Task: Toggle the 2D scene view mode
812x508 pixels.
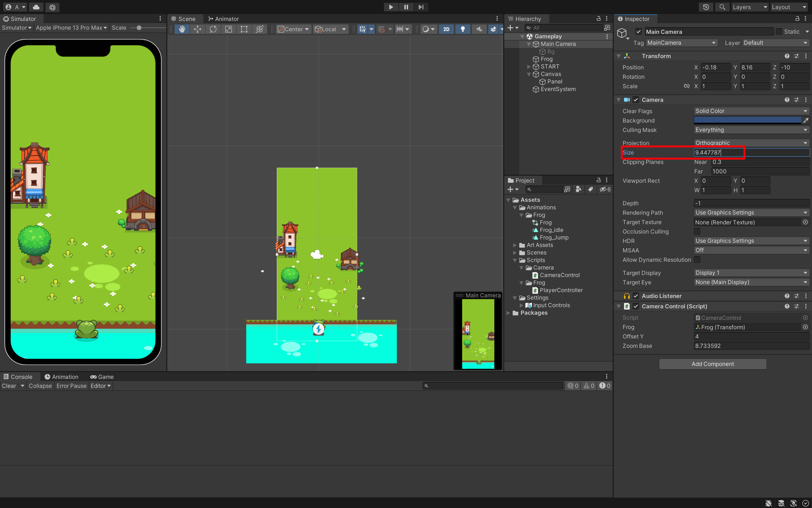Action: point(446,29)
